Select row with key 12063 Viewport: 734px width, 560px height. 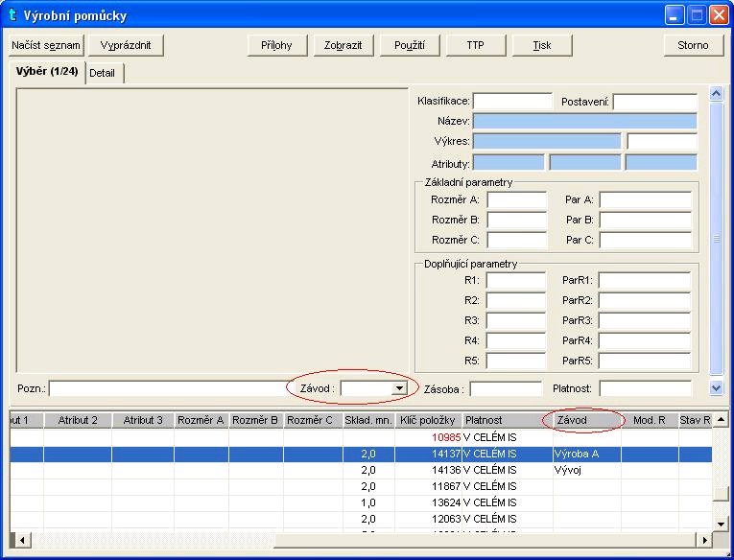tap(361, 520)
